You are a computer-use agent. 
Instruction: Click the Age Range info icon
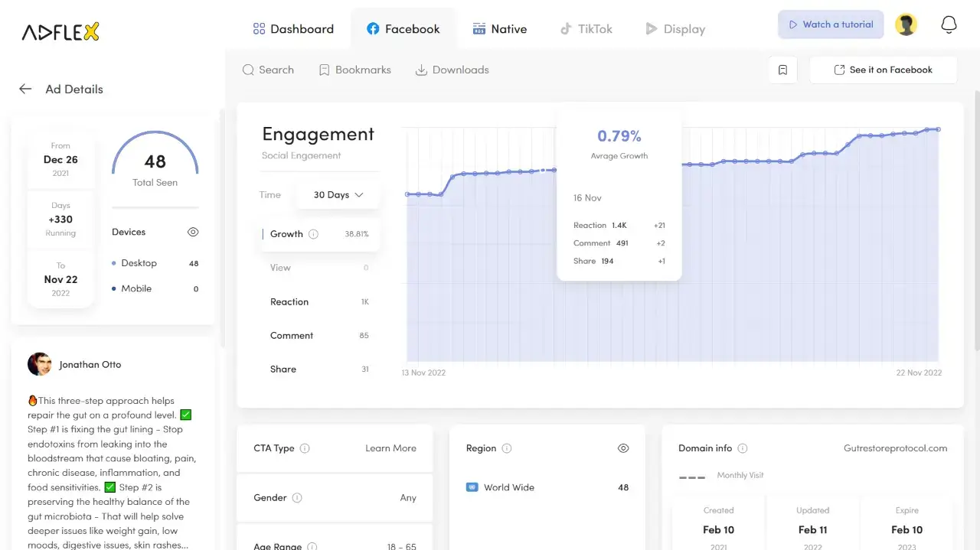(x=312, y=545)
